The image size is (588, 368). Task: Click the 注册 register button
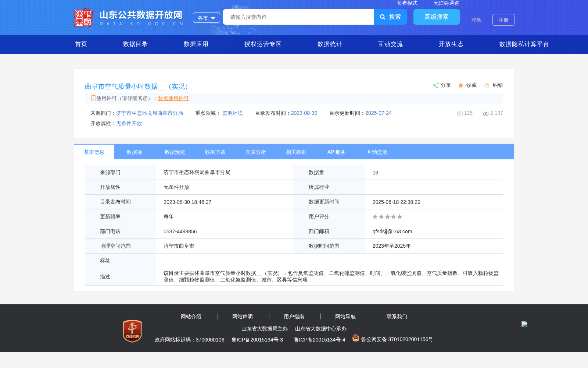tap(503, 20)
